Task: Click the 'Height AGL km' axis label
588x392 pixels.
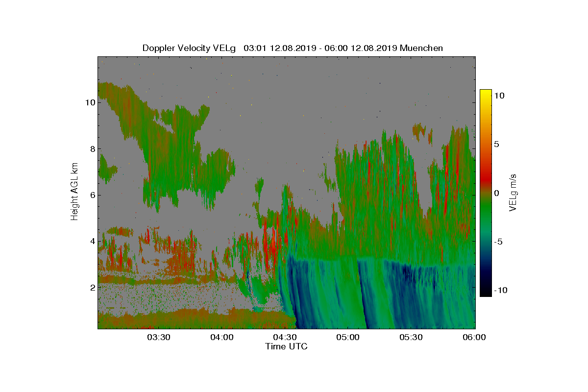Action: (x=74, y=191)
